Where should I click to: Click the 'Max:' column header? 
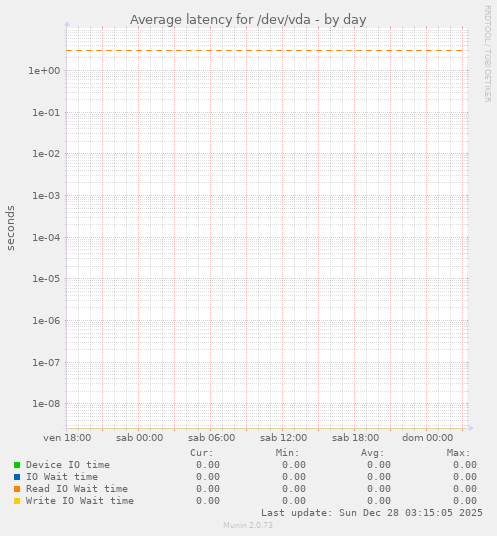point(458,453)
